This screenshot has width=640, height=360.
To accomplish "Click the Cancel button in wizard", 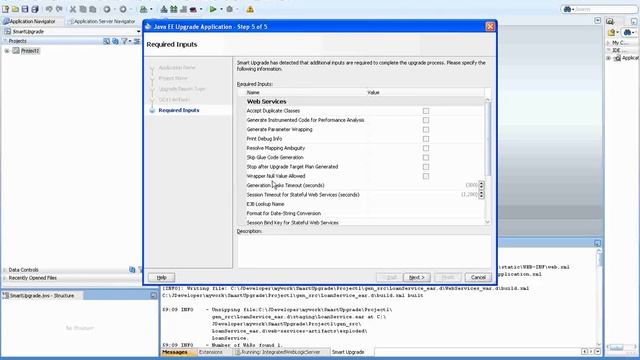I will point(478,278).
